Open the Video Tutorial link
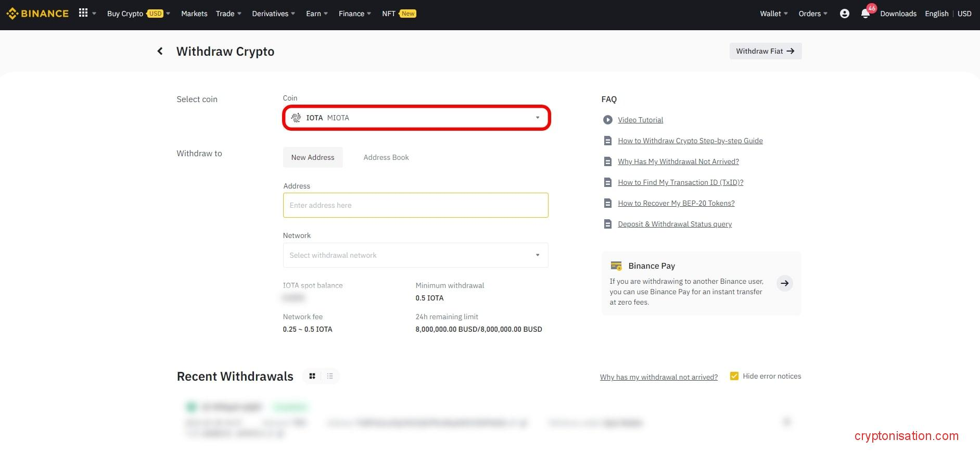The width and height of the screenshot is (980, 452). [640, 120]
